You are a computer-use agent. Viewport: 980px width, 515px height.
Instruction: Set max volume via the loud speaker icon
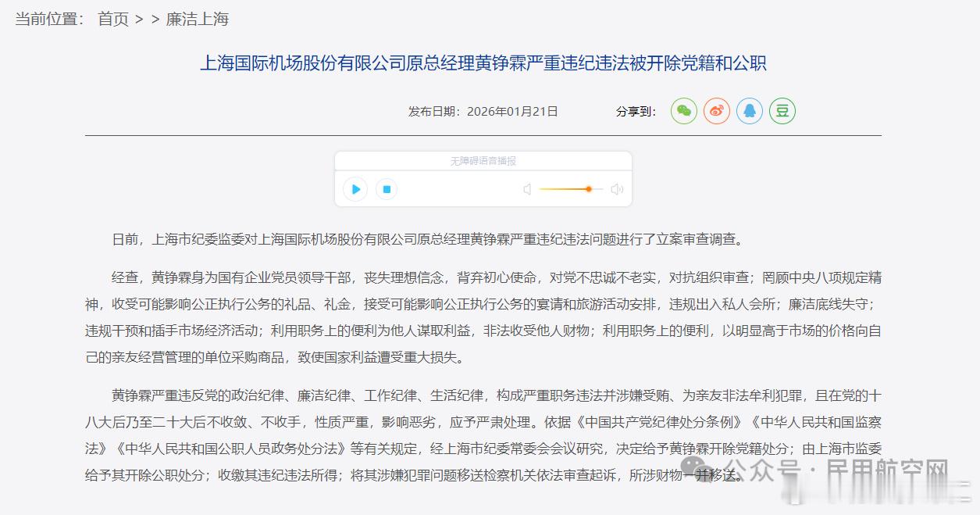[617, 189]
